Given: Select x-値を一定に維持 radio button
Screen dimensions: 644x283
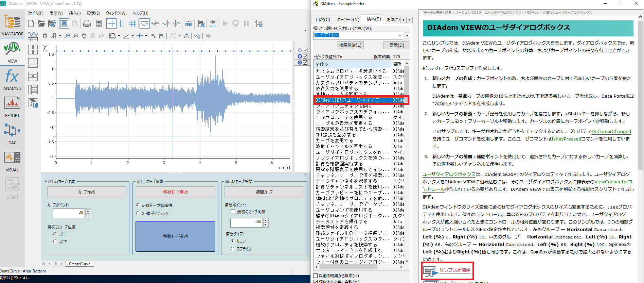Looking at the screenshot, I should coord(138,205).
